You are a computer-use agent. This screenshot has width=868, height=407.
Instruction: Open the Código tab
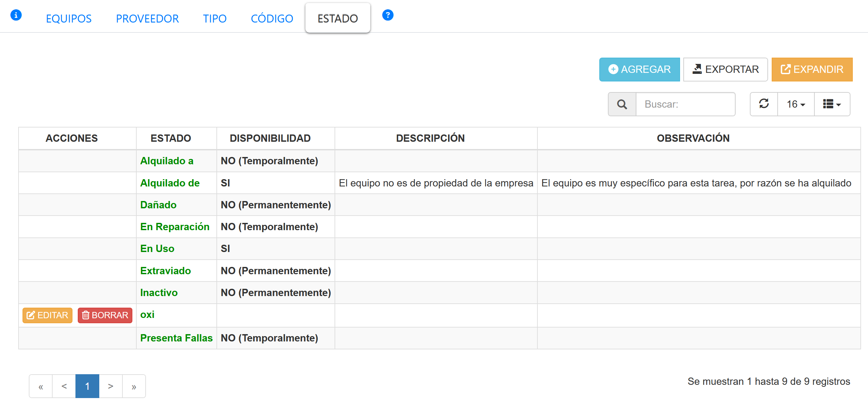(x=272, y=19)
